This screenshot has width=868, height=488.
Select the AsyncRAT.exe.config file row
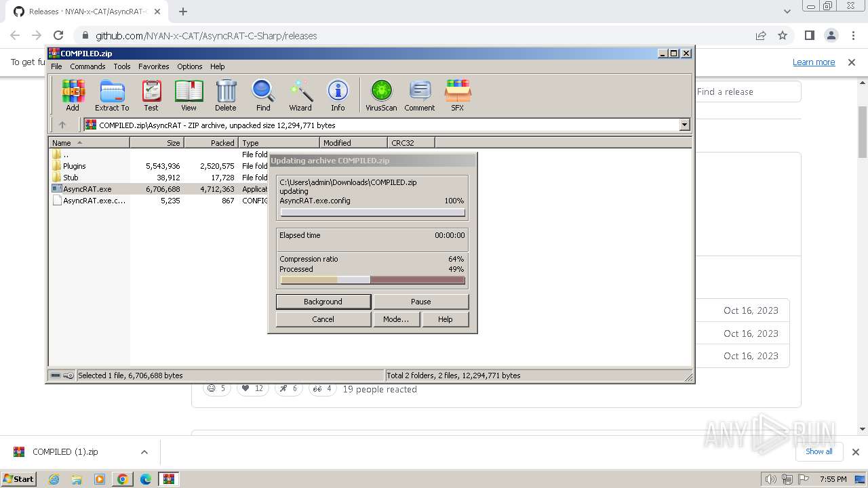(x=370, y=201)
